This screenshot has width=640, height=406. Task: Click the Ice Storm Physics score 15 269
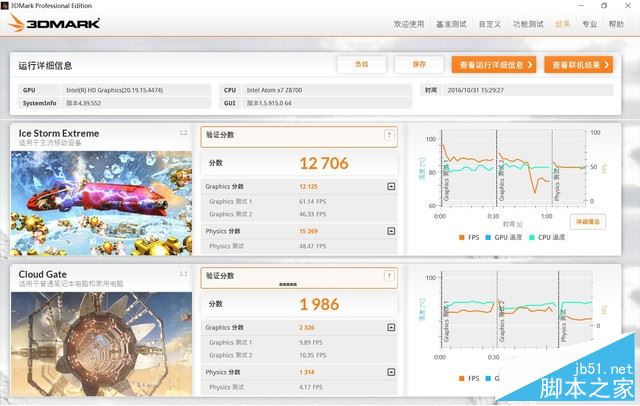point(308,231)
